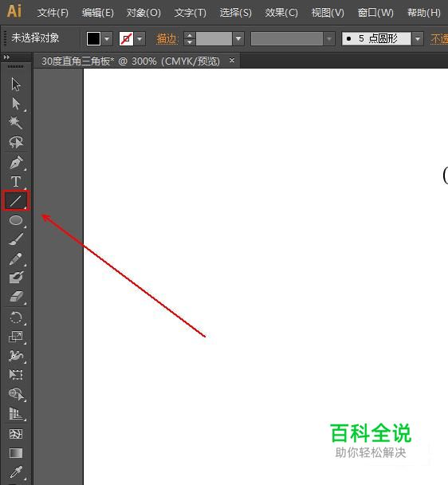Choose the Free Transform tool
Screen dimensions: 448x485
(16, 375)
